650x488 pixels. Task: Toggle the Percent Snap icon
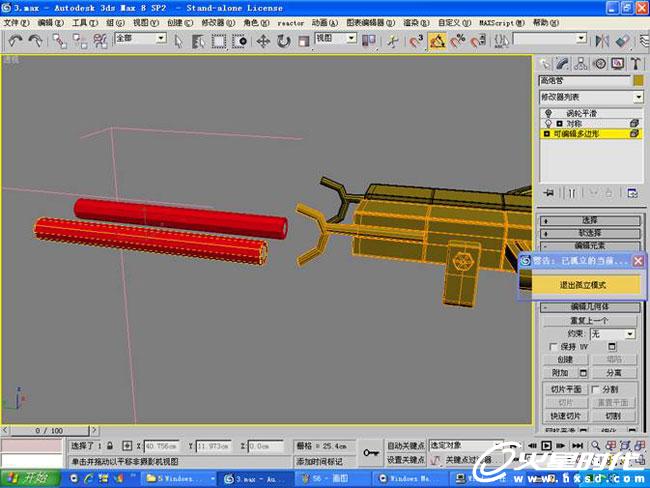(457, 41)
